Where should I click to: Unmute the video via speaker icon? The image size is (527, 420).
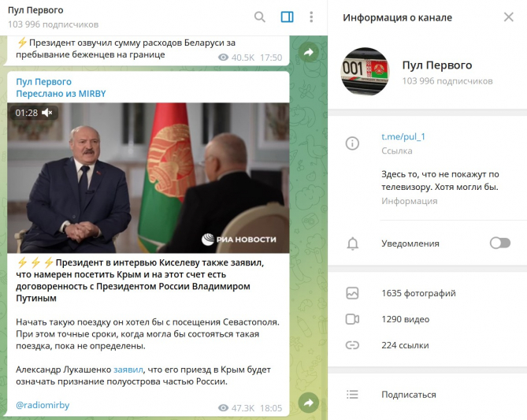click(47, 113)
